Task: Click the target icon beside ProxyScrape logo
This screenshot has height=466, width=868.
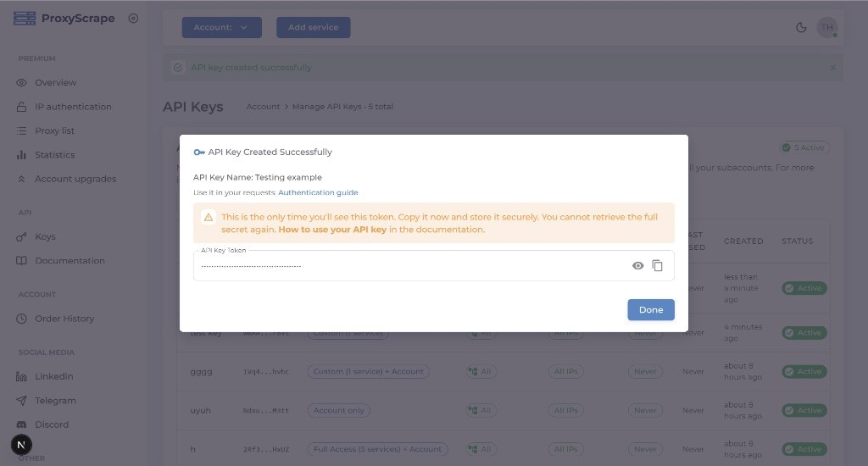Action: (x=133, y=19)
